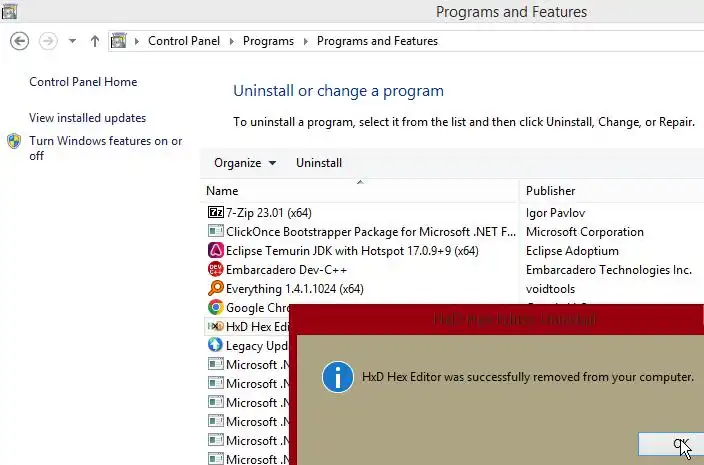
Task: Click the Programs and Features window icon
Action: pyautogui.click(x=9, y=11)
